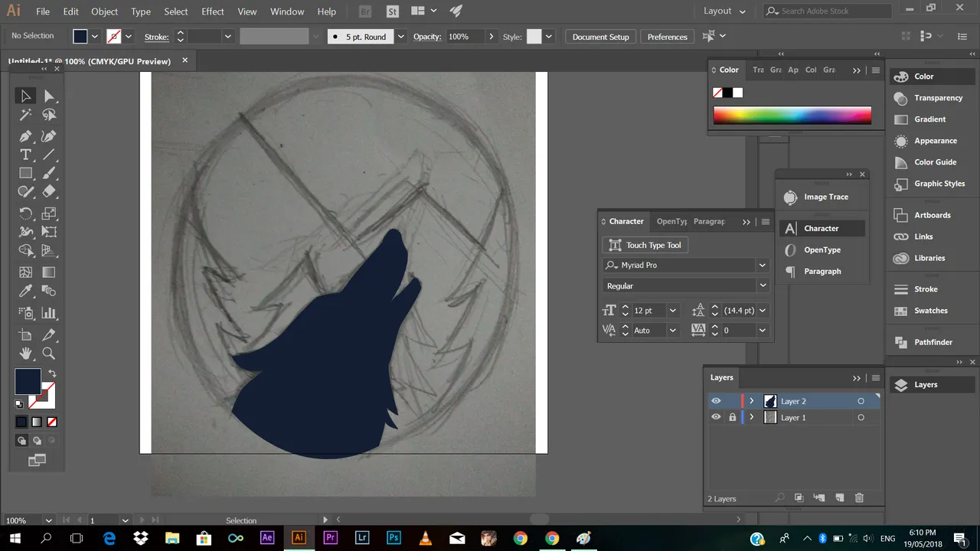Activate the Hand tool
This screenshot has width=980, height=551.
coord(25,354)
